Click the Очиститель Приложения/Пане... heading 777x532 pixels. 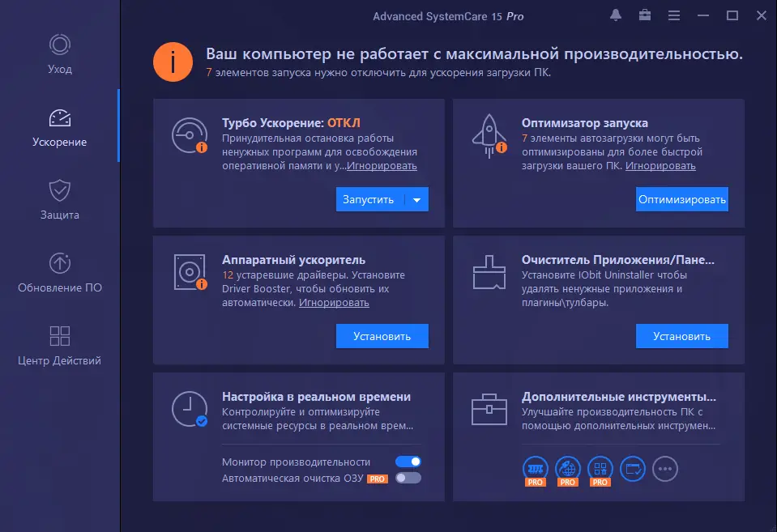[618, 260]
